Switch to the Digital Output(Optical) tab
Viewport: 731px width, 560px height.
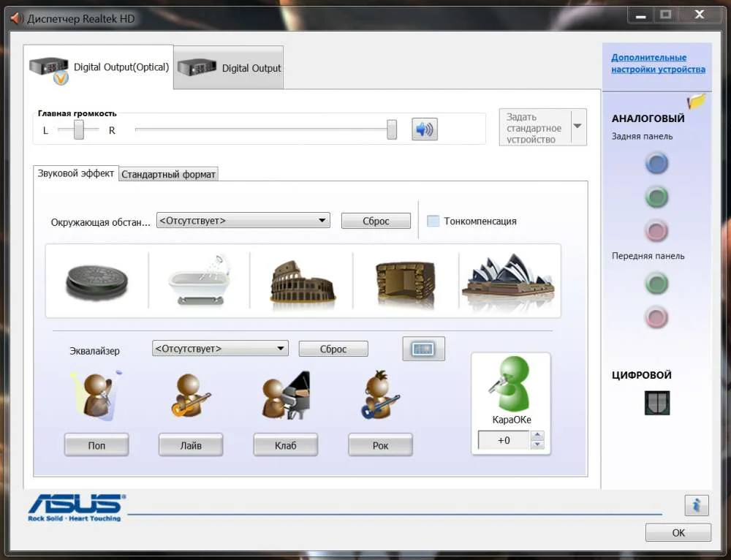tap(99, 67)
